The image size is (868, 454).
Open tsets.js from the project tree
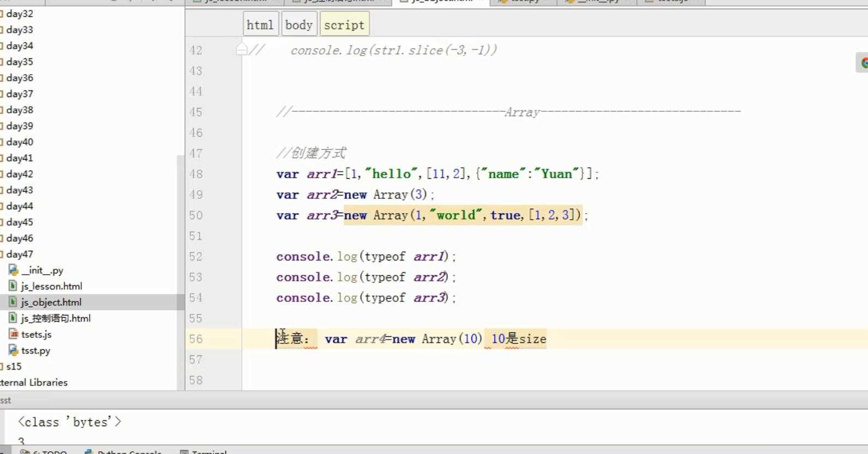[37, 334]
